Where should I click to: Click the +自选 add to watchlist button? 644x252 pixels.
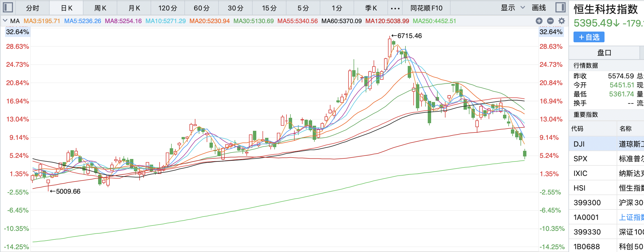pyautogui.click(x=589, y=37)
